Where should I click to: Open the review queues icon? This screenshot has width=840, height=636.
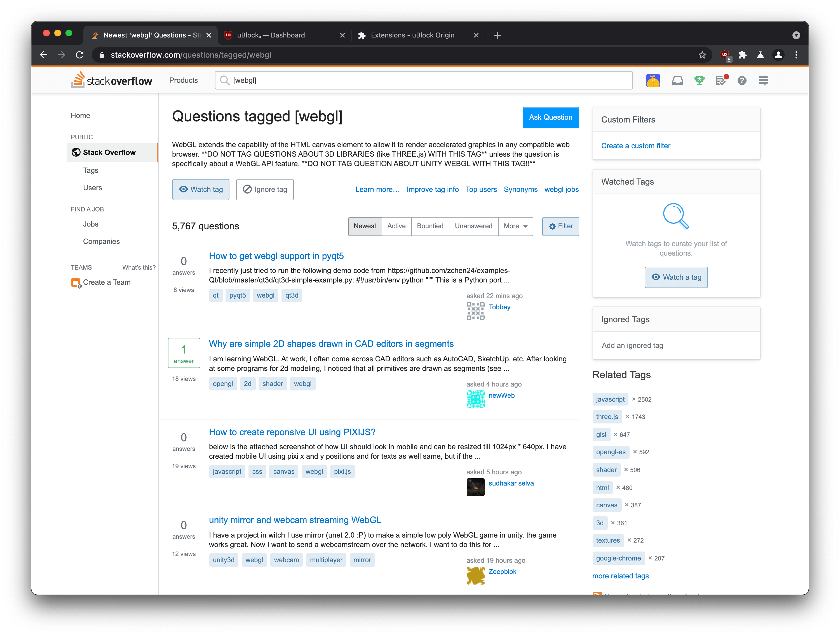tap(722, 80)
